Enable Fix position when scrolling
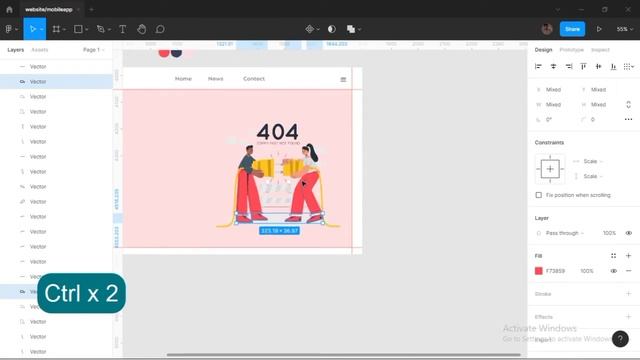This screenshot has height=360, width=640. [538, 195]
